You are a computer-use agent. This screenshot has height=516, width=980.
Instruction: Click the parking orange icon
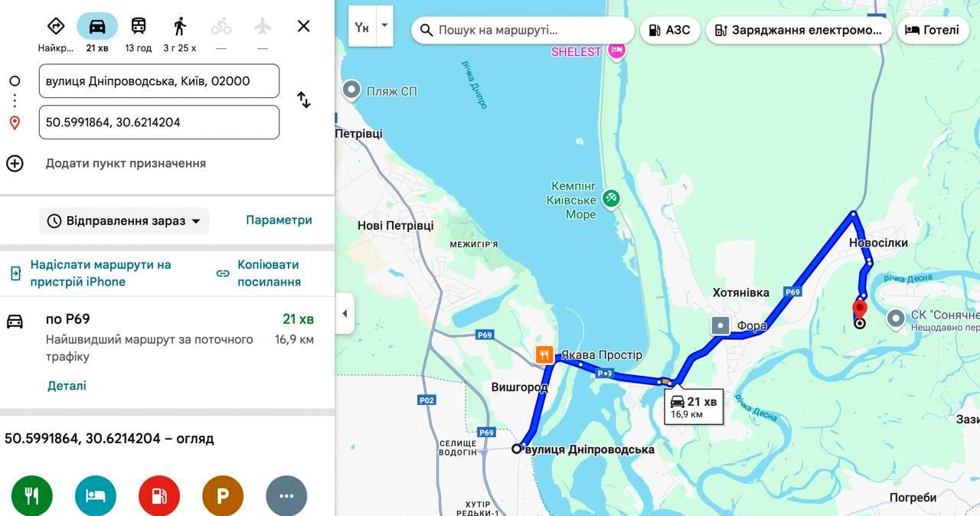223,495
